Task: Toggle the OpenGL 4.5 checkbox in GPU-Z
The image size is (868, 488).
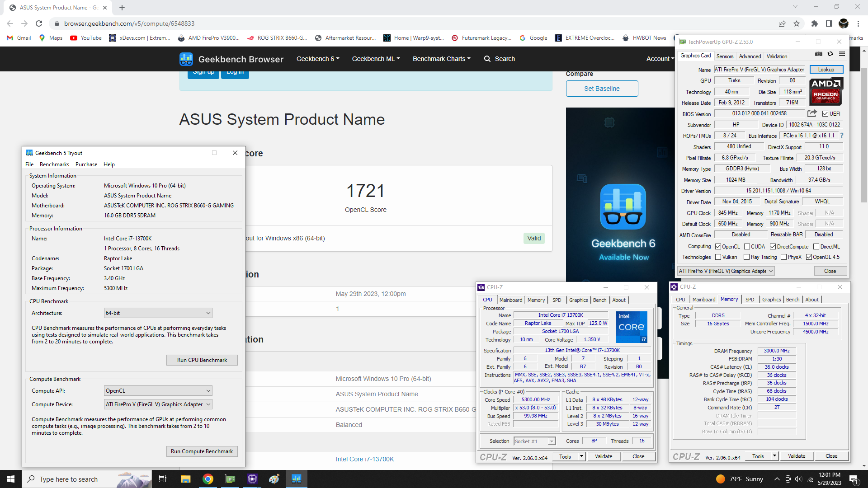Action: (x=809, y=257)
